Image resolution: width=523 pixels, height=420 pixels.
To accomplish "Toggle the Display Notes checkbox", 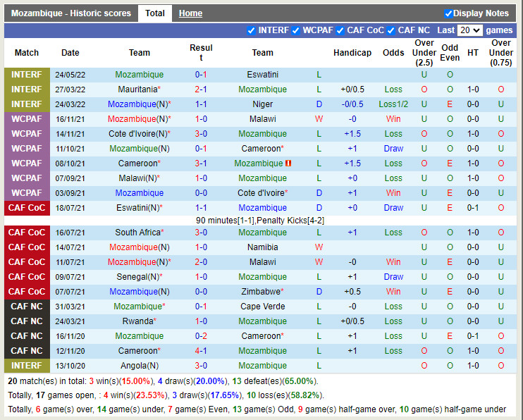I will pos(448,13).
